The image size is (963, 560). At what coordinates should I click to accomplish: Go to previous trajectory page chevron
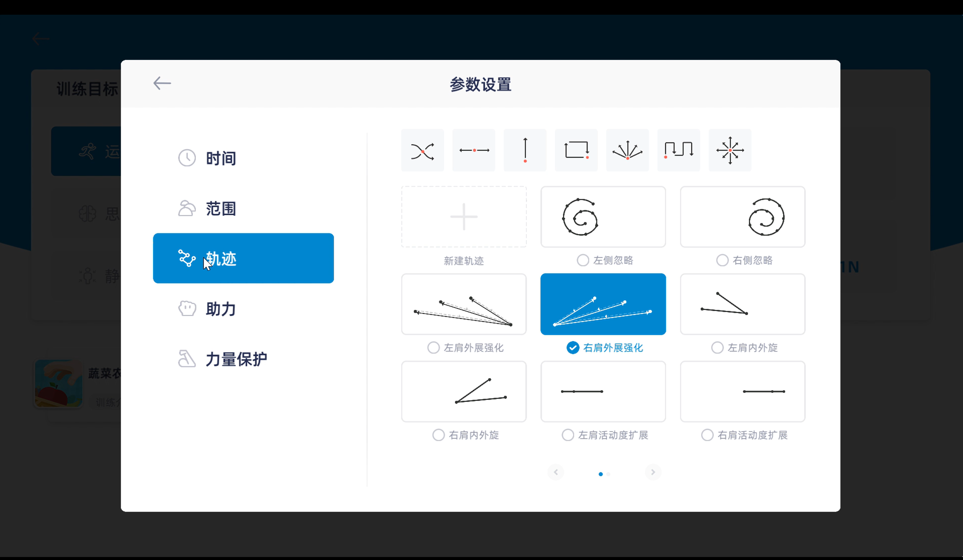coord(556,473)
